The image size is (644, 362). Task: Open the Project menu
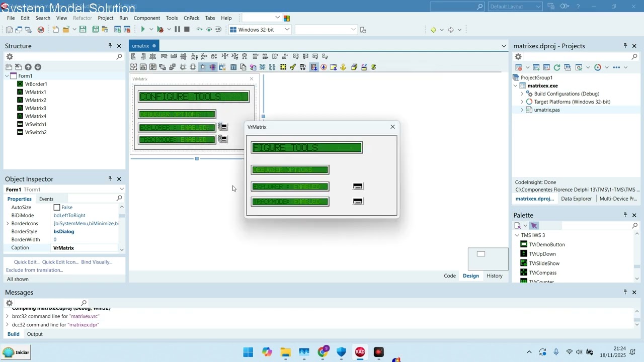[106, 18]
